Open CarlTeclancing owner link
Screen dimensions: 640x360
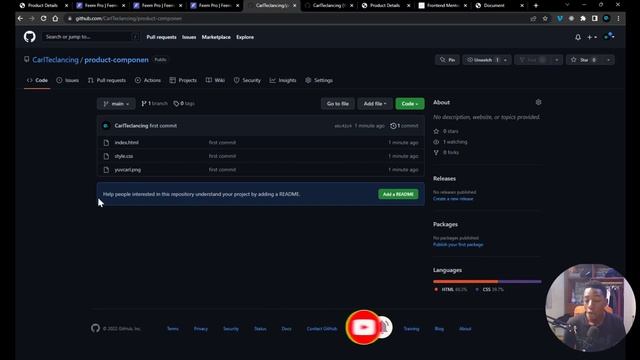[x=56, y=60]
